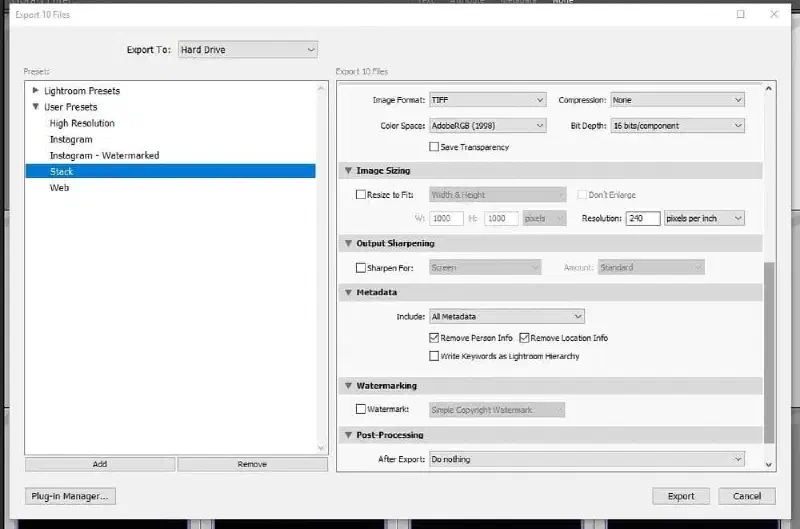
Task: Enable the Watermark checkbox
Action: pyautogui.click(x=361, y=409)
